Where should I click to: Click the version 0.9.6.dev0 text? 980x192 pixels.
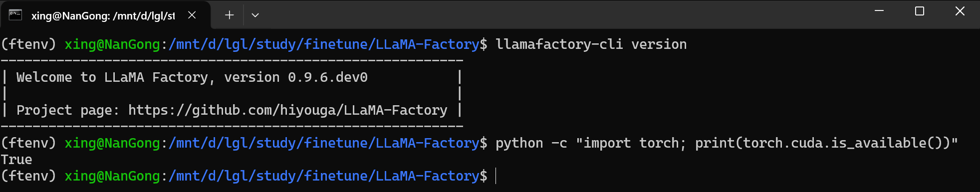click(296, 77)
